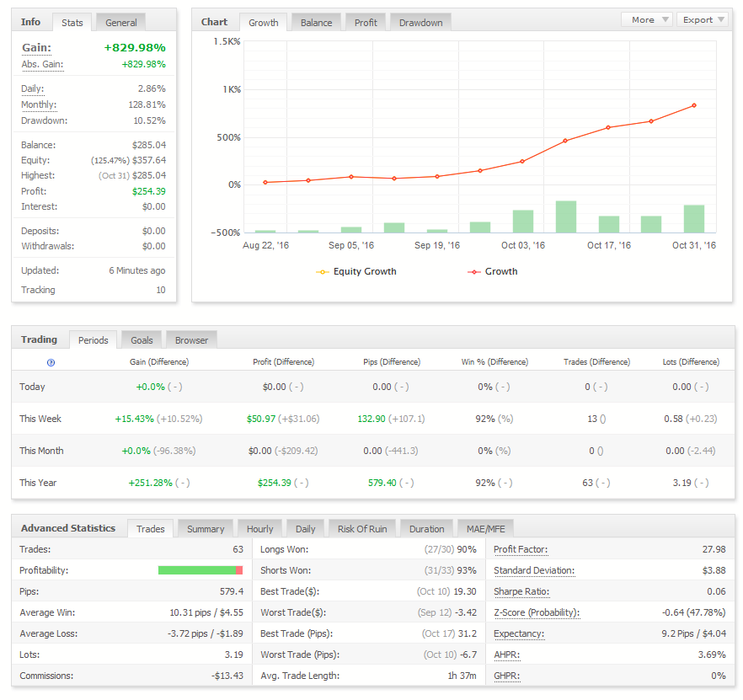Select the Growth chart tab
This screenshot has width=743, height=700.
coord(264,22)
